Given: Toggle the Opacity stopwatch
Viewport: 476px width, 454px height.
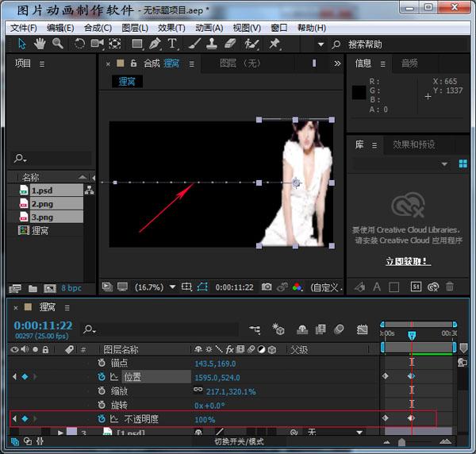Looking at the screenshot, I should click(x=102, y=419).
